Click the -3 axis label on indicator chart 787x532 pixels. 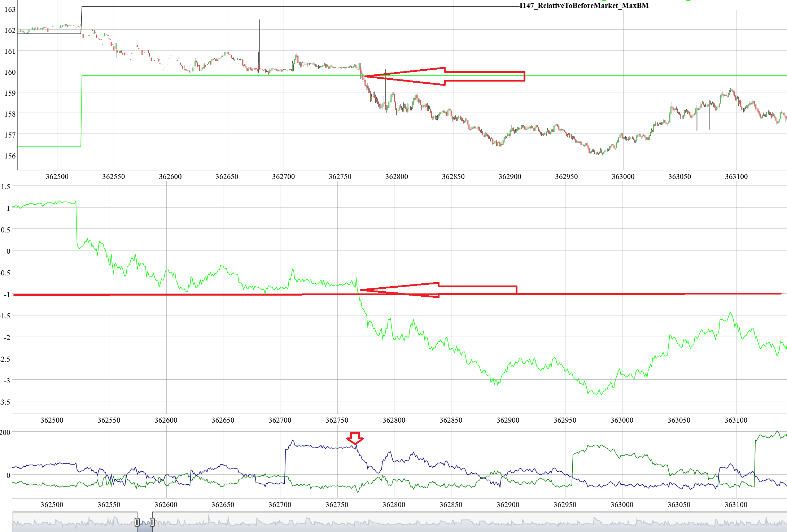point(6,381)
